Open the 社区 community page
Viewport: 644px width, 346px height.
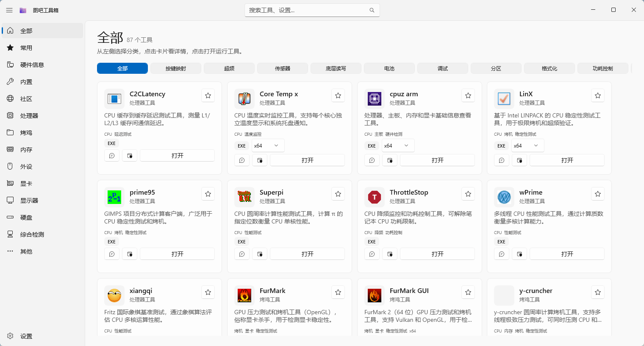point(42,98)
